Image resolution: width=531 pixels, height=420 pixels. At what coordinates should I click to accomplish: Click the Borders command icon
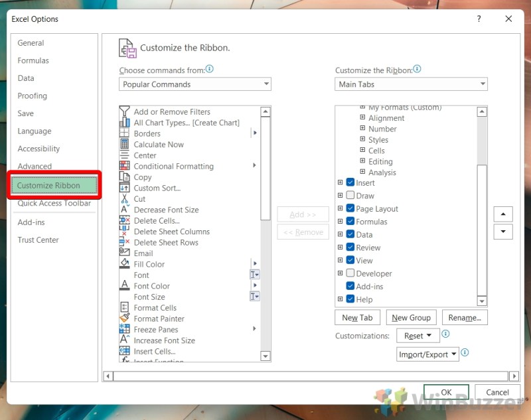pyautogui.click(x=124, y=133)
